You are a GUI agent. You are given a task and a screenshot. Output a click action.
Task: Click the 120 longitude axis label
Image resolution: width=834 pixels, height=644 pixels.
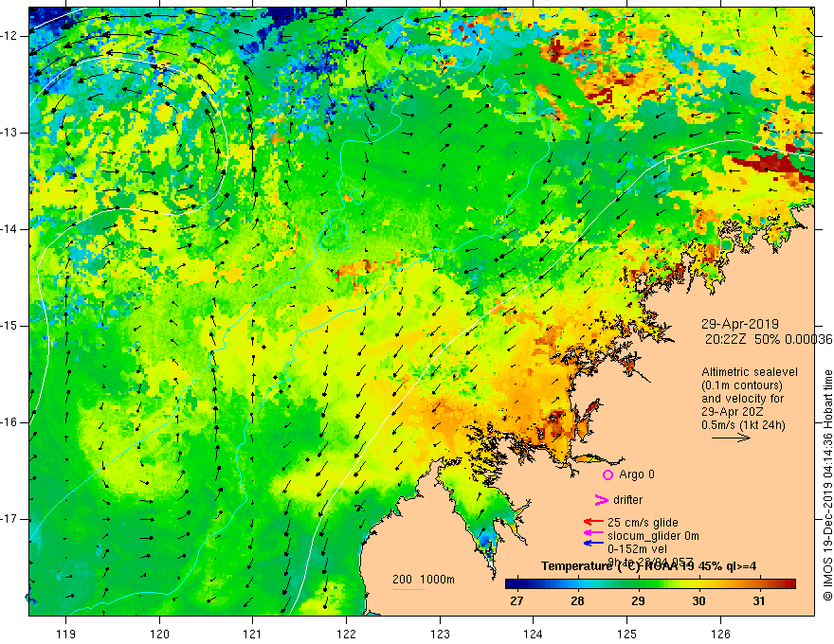159,634
